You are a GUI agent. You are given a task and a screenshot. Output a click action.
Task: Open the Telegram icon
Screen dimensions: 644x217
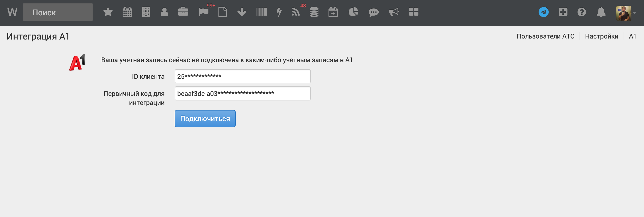pos(544,12)
